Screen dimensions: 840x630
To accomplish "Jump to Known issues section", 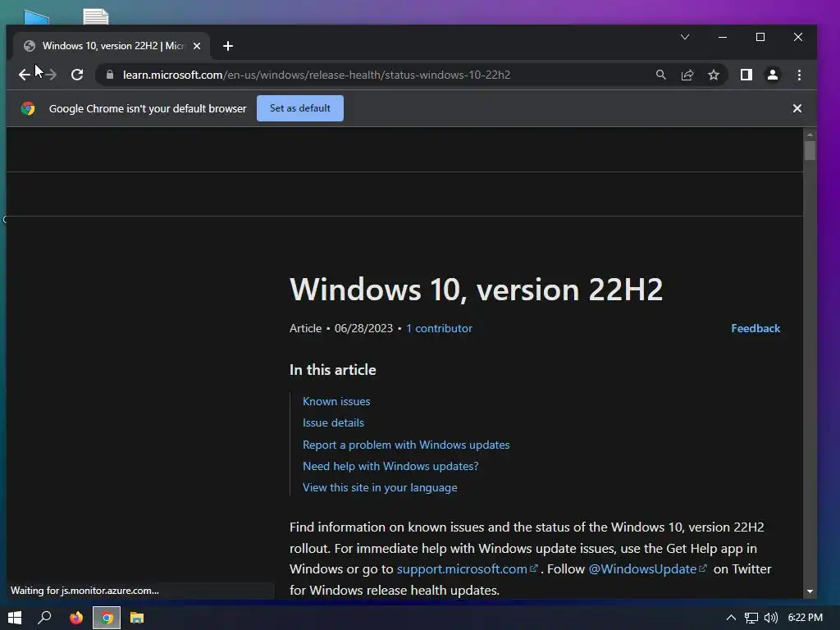I will (x=336, y=401).
